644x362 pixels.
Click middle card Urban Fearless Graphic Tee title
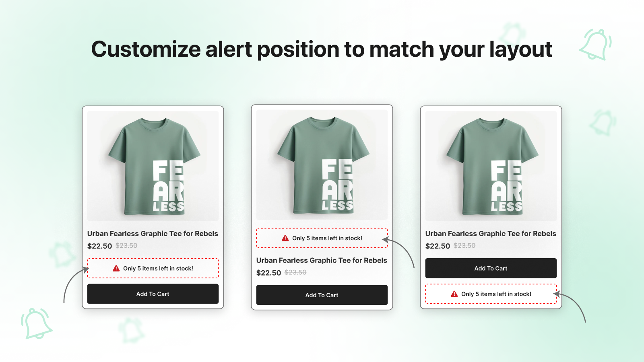(x=322, y=261)
